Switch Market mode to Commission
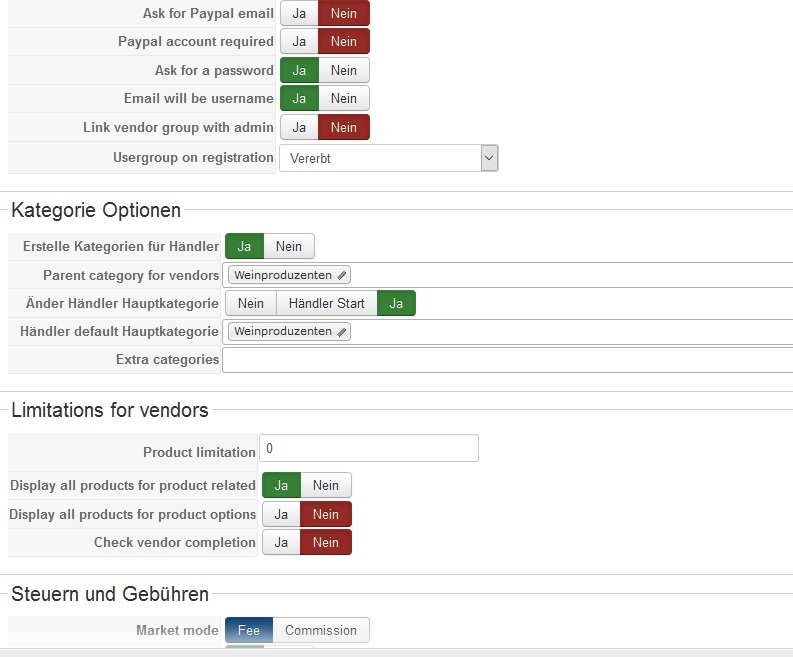The width and height of the screenshot is (793, 657). 320,630
